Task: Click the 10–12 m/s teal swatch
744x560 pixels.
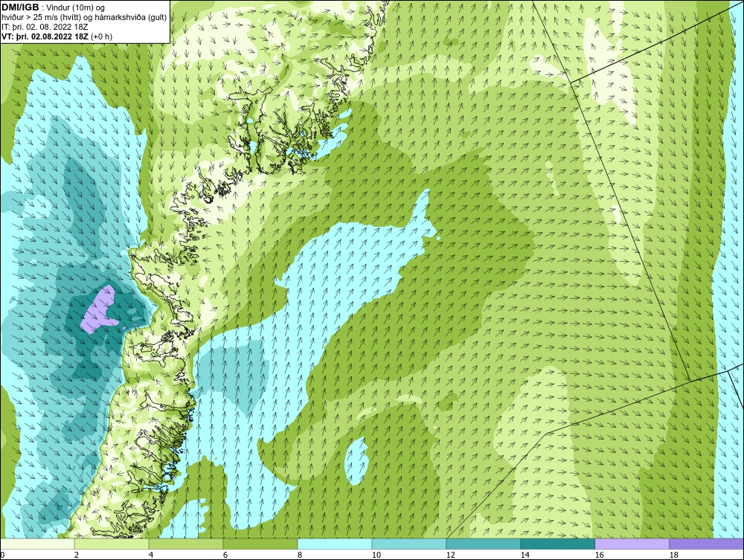Action: pyautogui.click(x=409, y=544)
